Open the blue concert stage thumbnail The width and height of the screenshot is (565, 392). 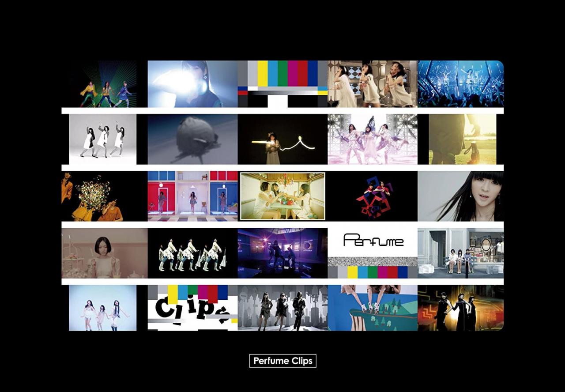click(x=460, y=84)
